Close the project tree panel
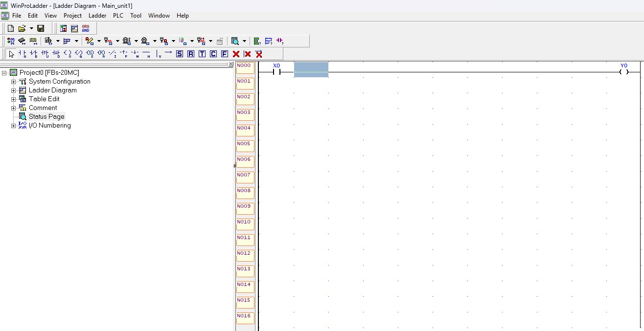This screenshot has height=331, width=644. click(231, 64)
